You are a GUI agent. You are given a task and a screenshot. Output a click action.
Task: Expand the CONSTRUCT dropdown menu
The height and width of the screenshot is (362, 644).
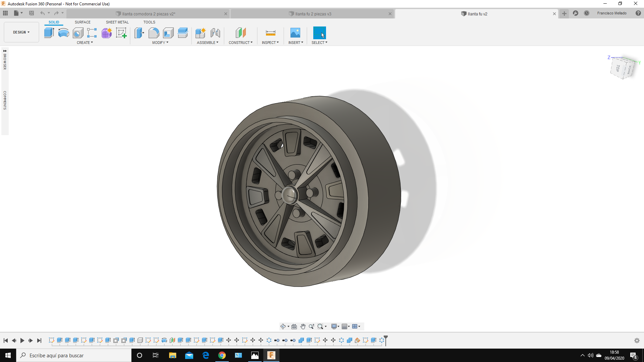240,43
